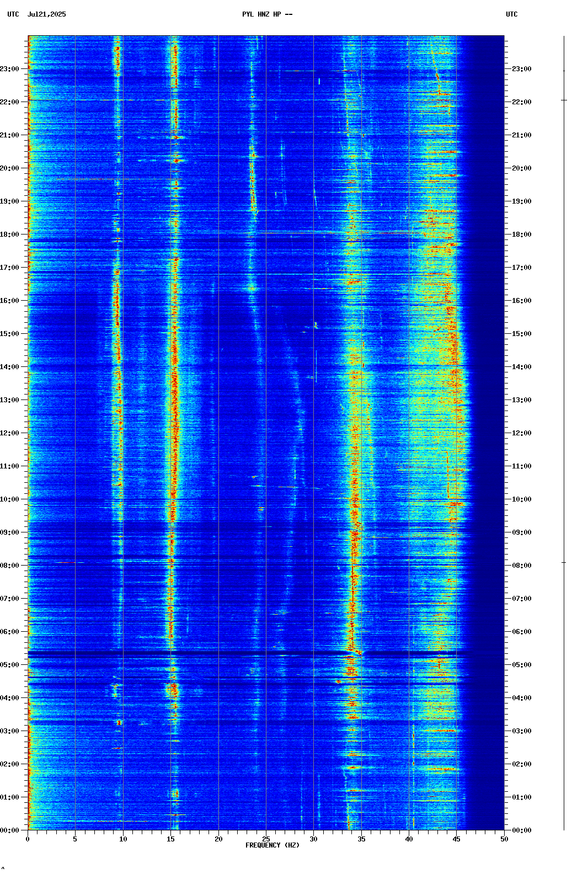Image resolution: width=588 pixels, height=874 pixels.
Task: Click 05:00 on the right time axis
Action: pyautogui.click(x=522, y=665)
